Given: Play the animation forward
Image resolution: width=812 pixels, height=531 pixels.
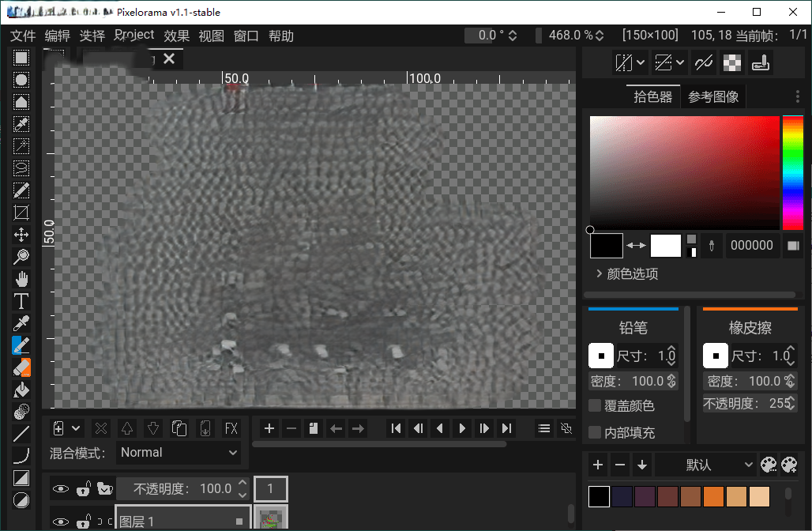Looking at the screenshot, I should click(462, 428).
